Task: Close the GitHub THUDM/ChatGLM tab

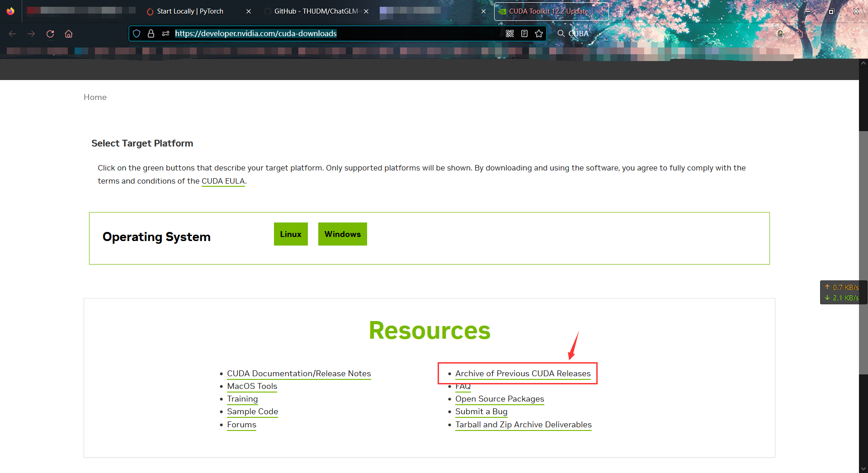Action: click(x=366, y=11)
